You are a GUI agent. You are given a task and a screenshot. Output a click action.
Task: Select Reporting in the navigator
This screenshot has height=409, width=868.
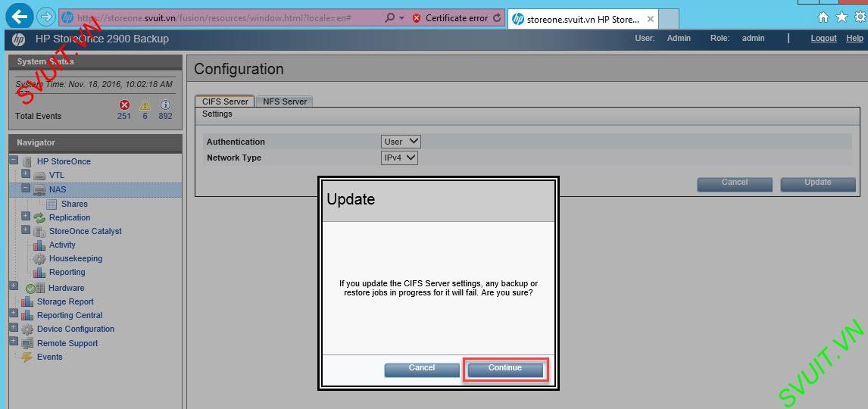click(x=67, y=273)
